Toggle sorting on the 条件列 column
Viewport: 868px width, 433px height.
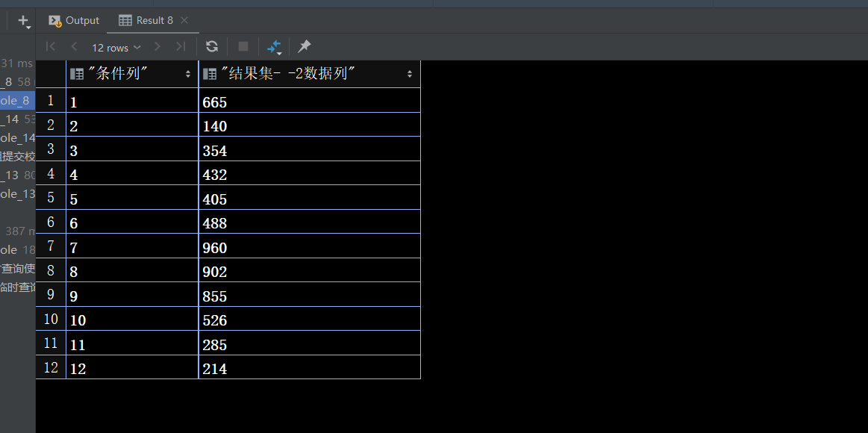click(187, 73)
